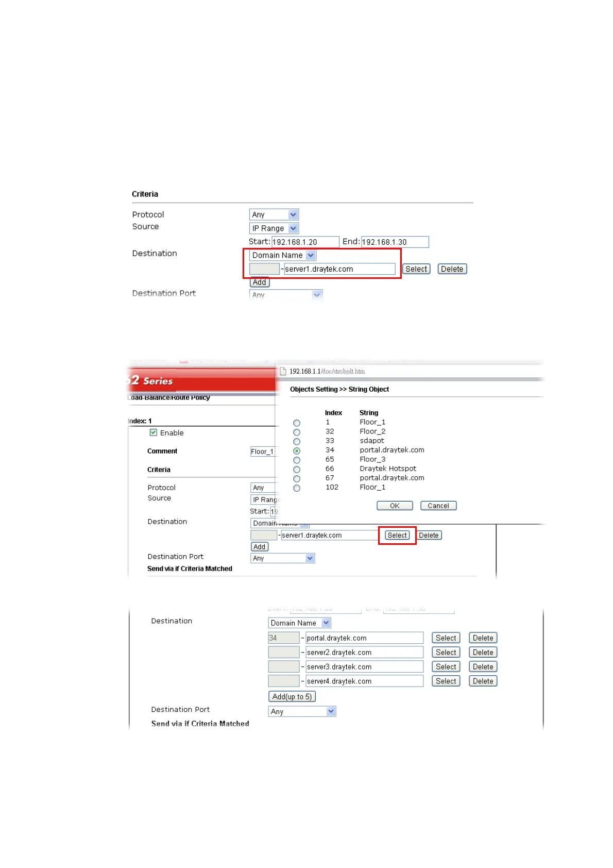Click Cancel in the String Object popup
The height and width of the screenshot is (868, 613).
pos(438,506)
